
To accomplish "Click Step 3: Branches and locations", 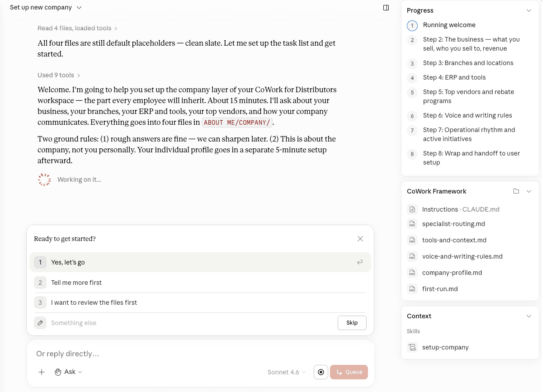I will (x=468, y=63).
